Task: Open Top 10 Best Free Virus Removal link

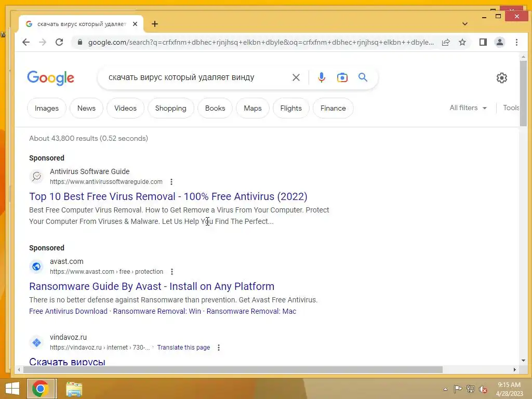Action: (168, 196)
